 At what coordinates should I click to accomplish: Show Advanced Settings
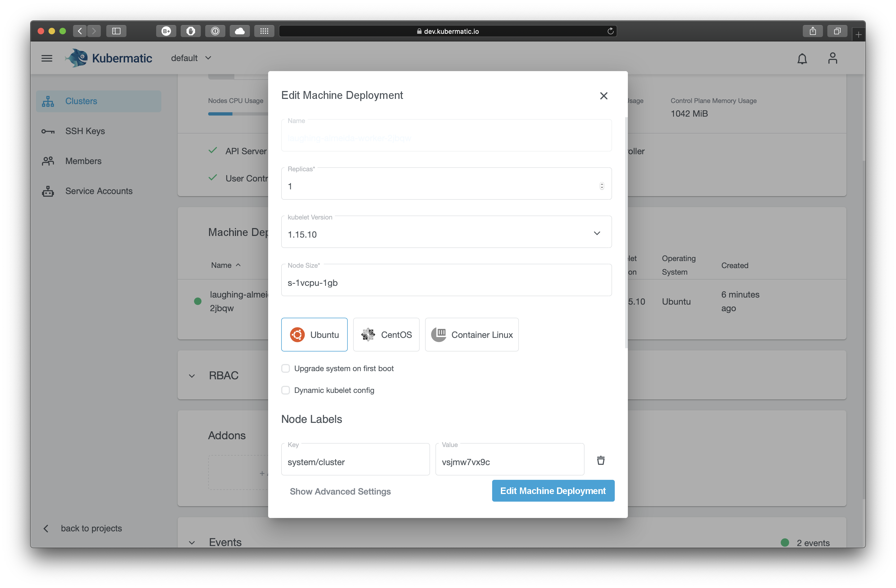(x=340, y=491)
